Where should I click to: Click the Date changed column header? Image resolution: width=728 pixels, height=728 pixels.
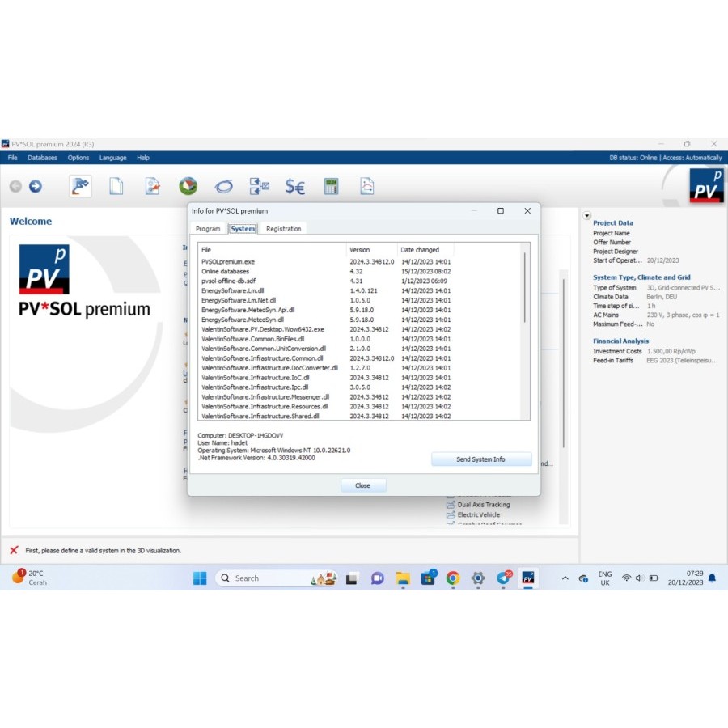coord(425,250)
